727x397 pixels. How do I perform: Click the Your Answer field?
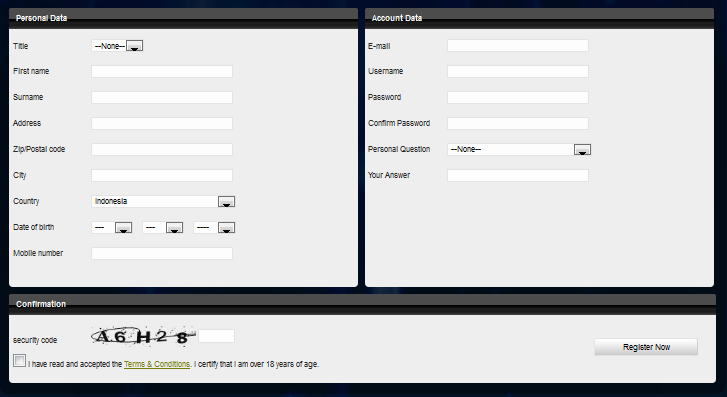coord(518,175)
